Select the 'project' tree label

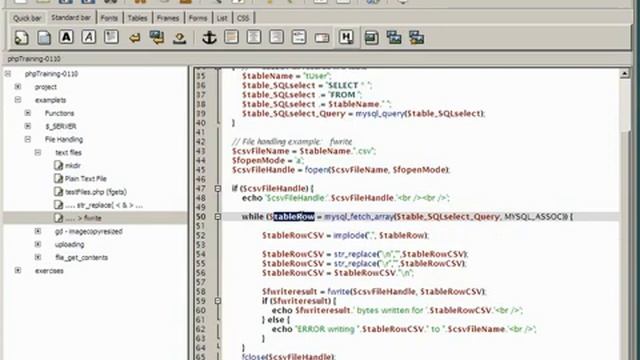[x=45, y=87]
